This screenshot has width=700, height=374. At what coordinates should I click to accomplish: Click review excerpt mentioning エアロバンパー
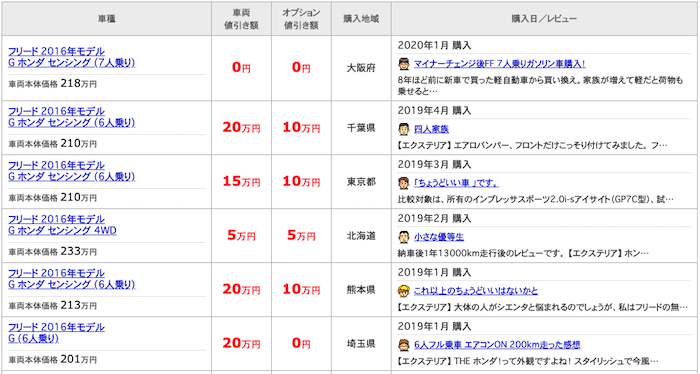point(532,146)
